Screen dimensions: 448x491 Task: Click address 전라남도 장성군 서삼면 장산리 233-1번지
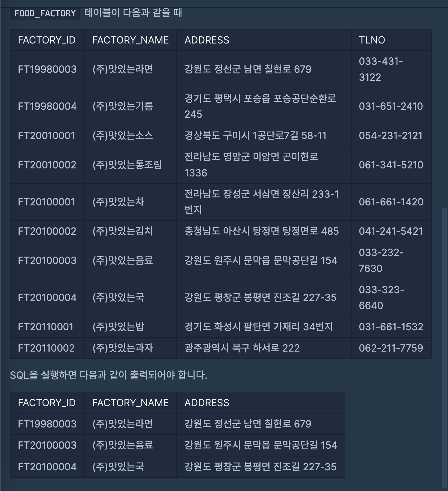(262, 202)
